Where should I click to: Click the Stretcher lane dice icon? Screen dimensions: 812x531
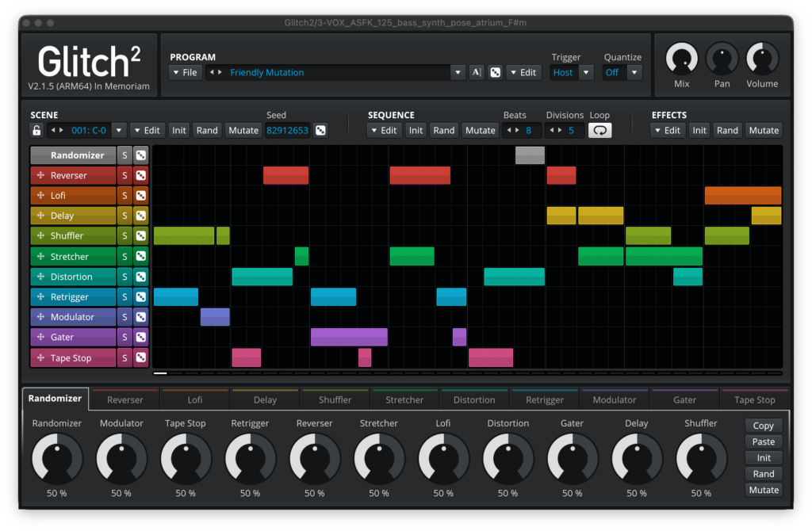(x=141, y=256)
